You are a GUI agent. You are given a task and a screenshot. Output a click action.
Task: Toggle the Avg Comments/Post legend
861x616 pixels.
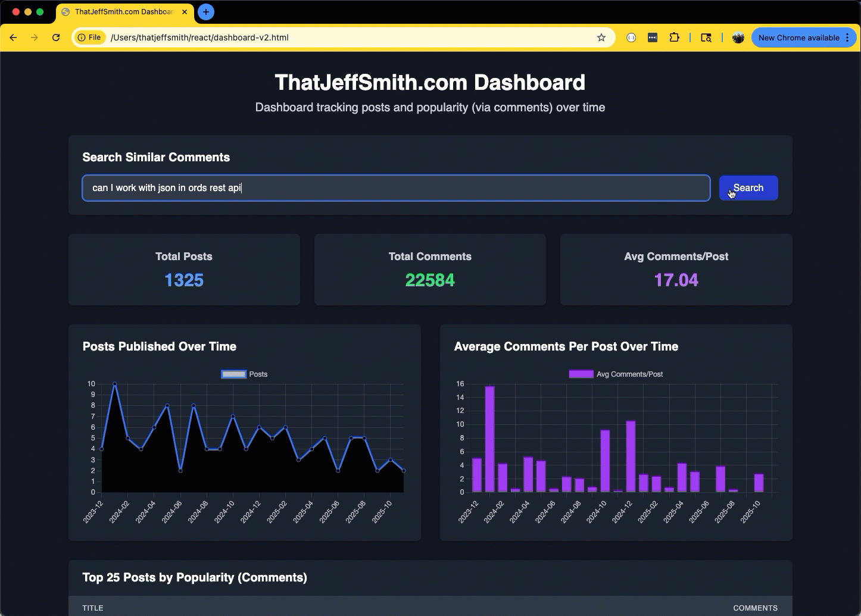point(616,374)
